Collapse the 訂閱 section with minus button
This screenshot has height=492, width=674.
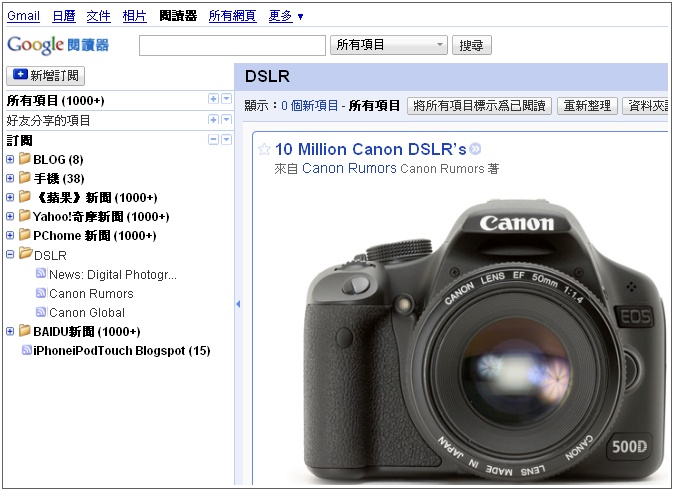pos(213,139)
